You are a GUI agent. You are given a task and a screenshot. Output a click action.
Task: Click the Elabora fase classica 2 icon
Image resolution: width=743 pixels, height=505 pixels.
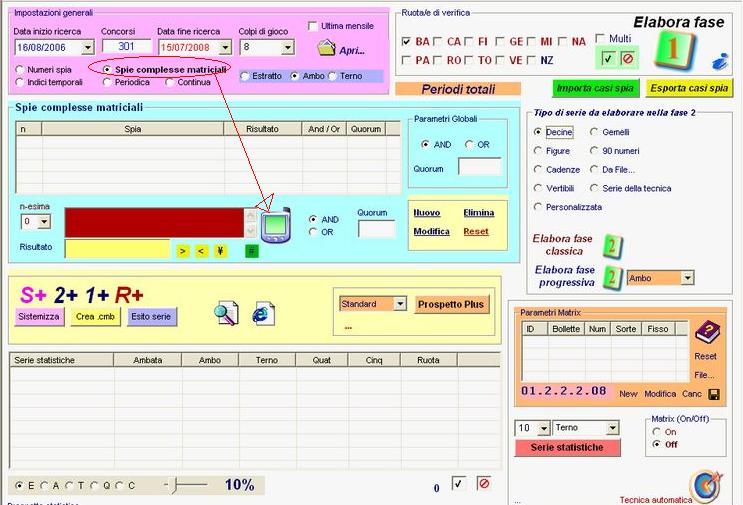[x=613, y=246]
